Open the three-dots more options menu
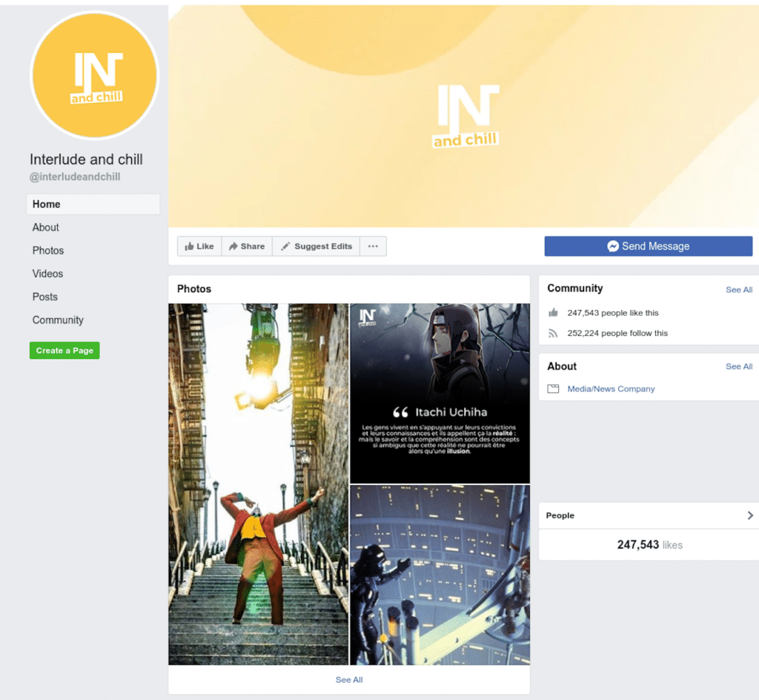This screenshot has width=759, height=700. [373, 246]
